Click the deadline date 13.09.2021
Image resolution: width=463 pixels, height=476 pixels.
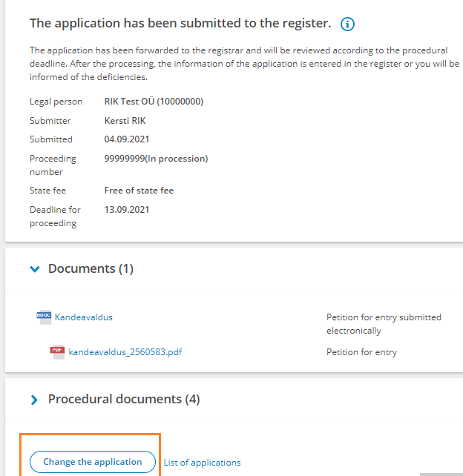(127, 210)
